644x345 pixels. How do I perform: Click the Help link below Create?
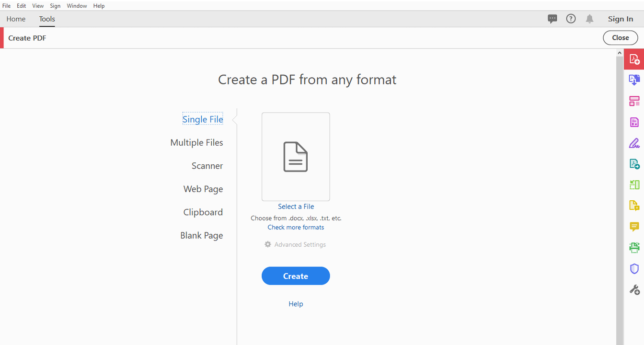point(296,304)
